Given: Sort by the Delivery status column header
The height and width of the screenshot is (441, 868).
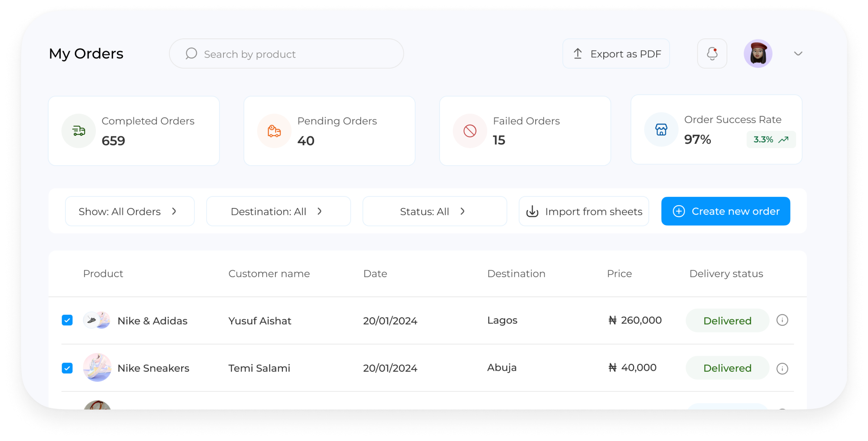Looking at the screenshot, I should click(726, 274).
